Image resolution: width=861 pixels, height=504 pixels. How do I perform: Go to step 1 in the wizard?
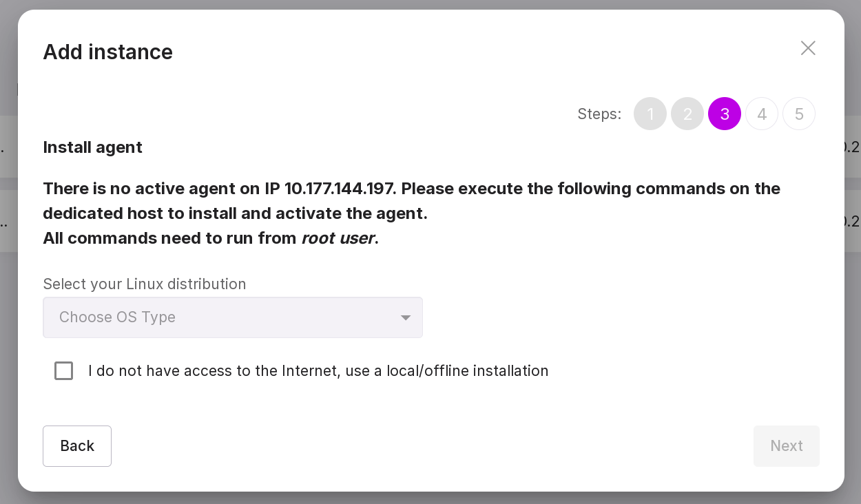(650, 114)
